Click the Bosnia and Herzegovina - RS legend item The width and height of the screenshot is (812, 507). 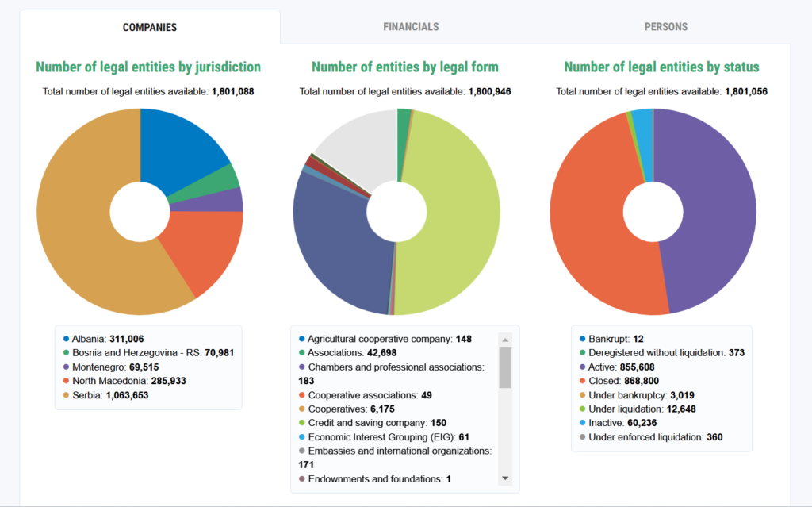[148, 353]
